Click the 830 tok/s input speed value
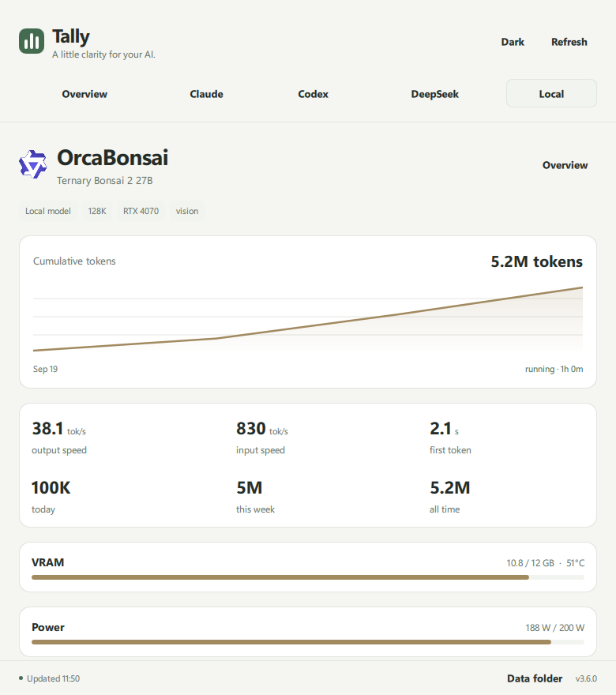This screenshot has height=695, width=616. click(x=262, y=429)
